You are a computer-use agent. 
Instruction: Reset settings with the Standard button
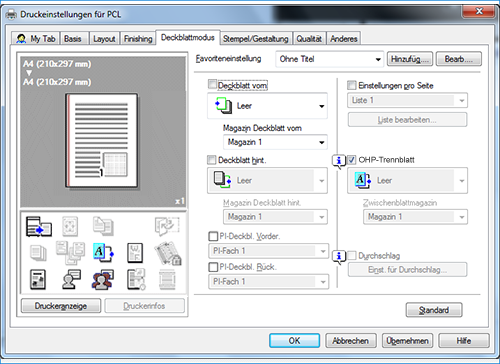(x=434, y=310)
